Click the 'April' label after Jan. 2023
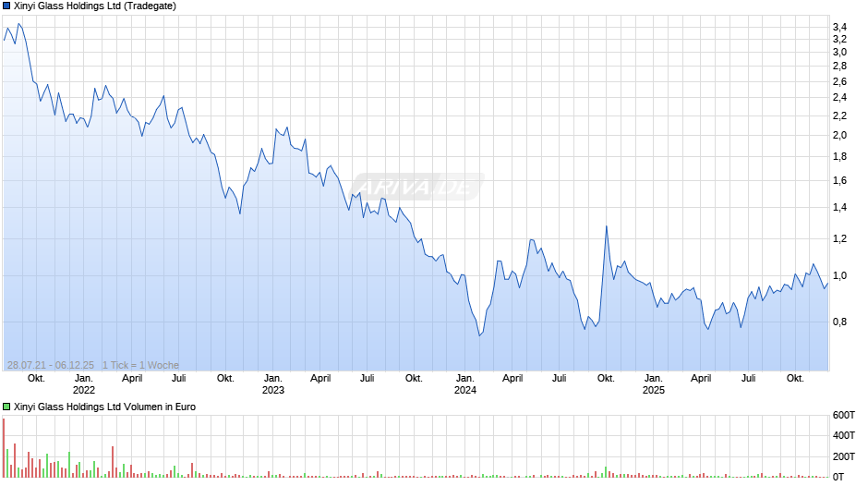This screenshot has height=486, width=868. click(x=320, y=379)
